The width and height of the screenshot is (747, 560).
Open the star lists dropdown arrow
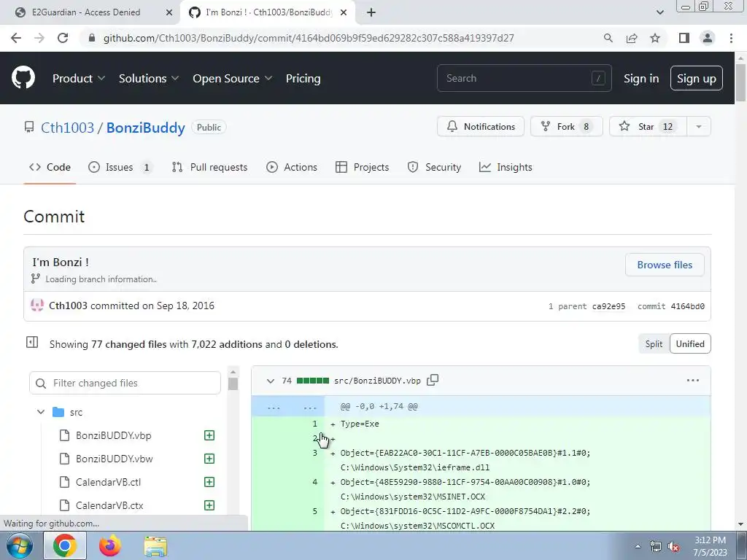point(698,126)
